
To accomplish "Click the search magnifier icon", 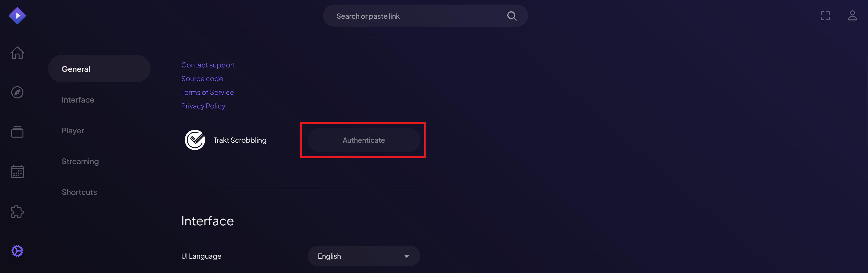I will pos(511,16).
